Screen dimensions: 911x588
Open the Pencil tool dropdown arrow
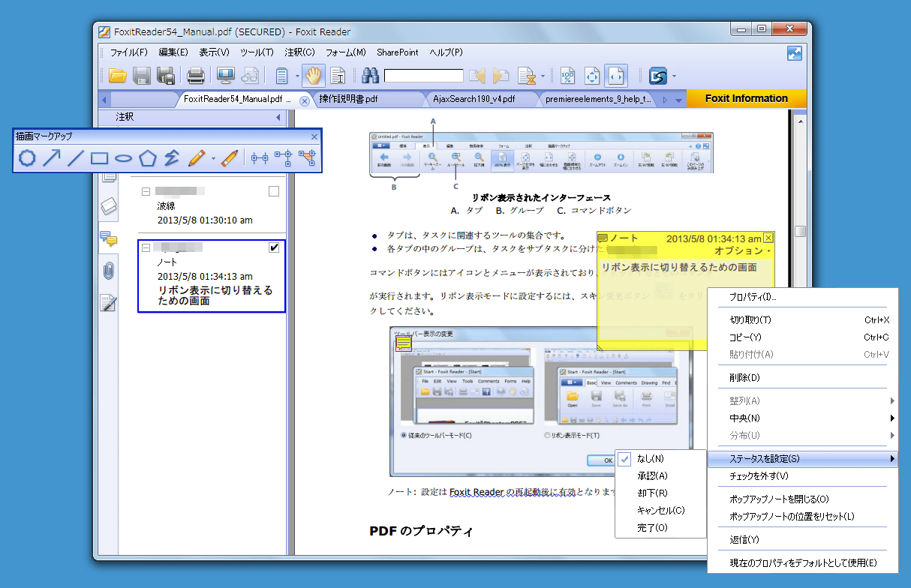click(x=213, y=159)
